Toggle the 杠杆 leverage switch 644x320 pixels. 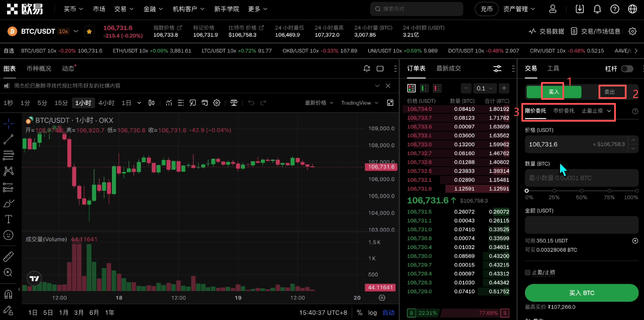tap(627, 69)
